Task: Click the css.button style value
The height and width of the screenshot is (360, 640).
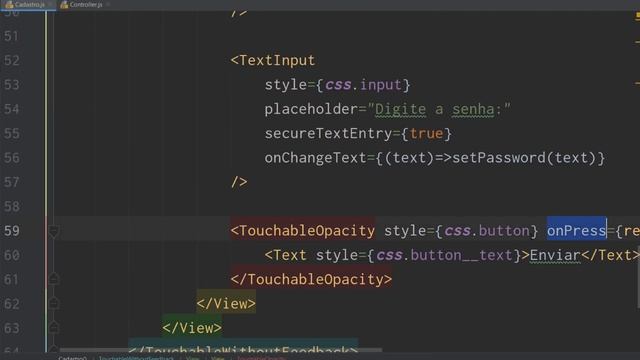Action: [487, 231]
